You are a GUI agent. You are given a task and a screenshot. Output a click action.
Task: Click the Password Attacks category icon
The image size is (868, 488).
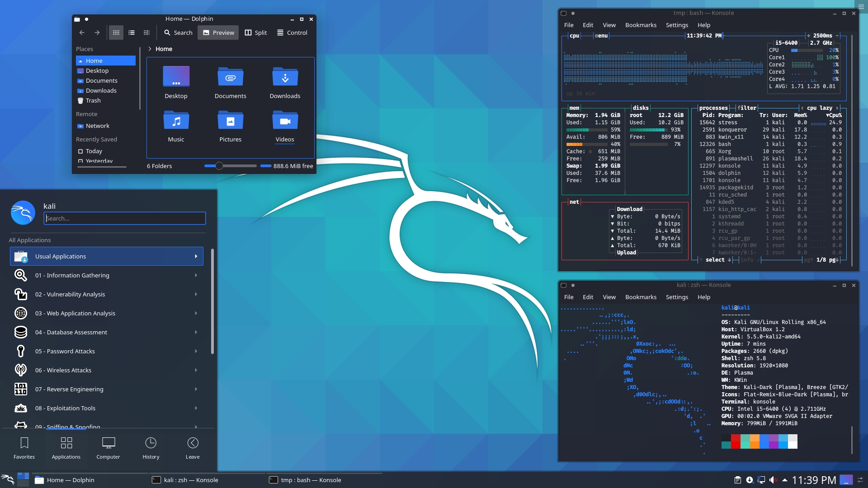click(x=20, y=351)
